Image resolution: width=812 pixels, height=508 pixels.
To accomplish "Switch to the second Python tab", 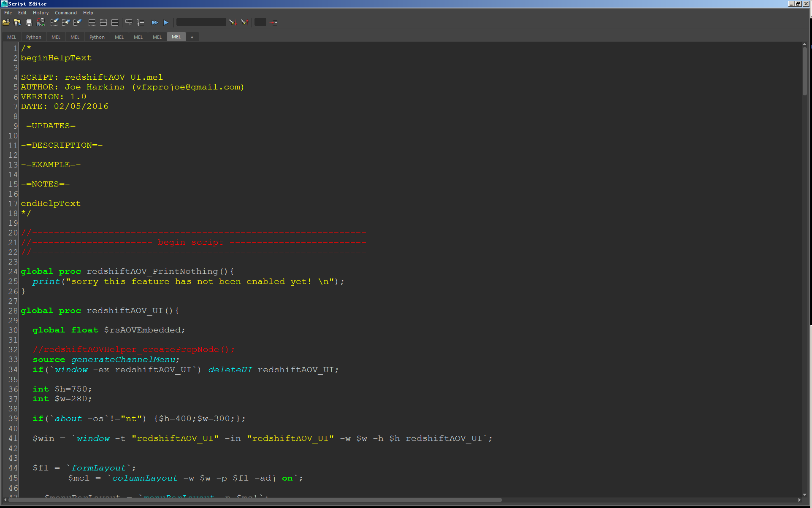I will coord(97,37).
